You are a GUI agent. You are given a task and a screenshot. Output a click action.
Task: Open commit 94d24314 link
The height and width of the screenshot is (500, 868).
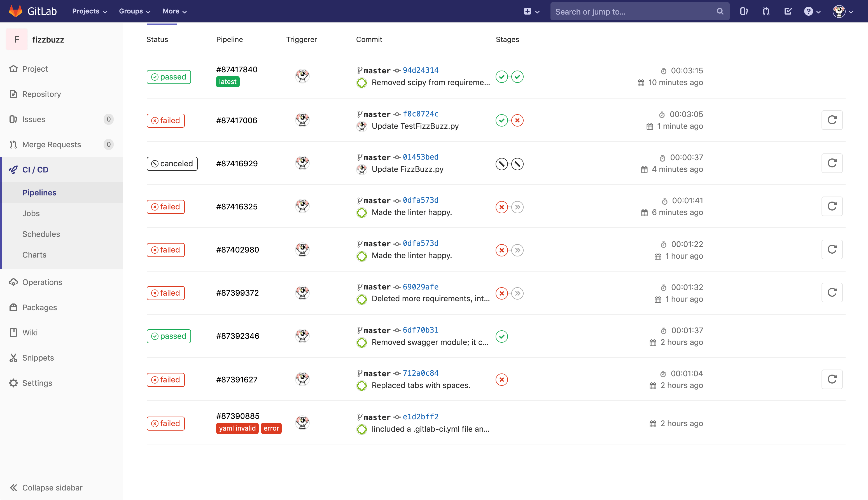(420, 70)
